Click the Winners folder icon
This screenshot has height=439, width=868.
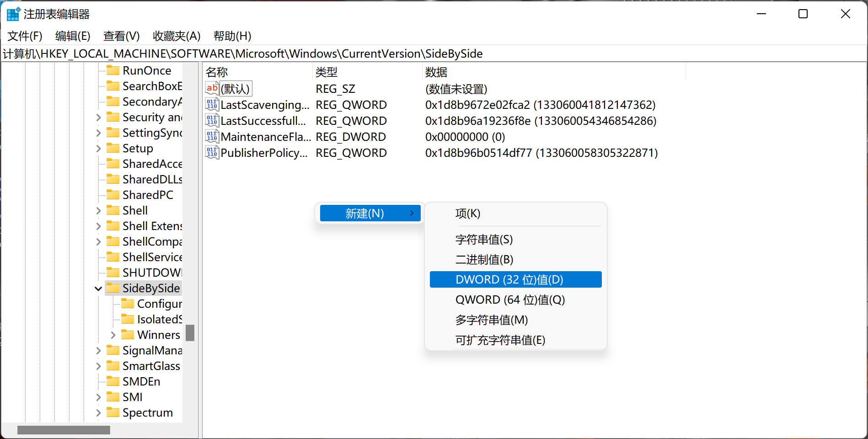point(128,334)
